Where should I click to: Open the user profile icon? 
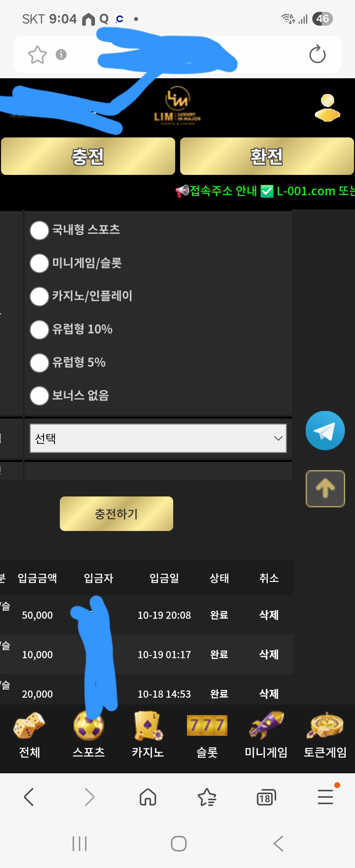coord(327,108)
